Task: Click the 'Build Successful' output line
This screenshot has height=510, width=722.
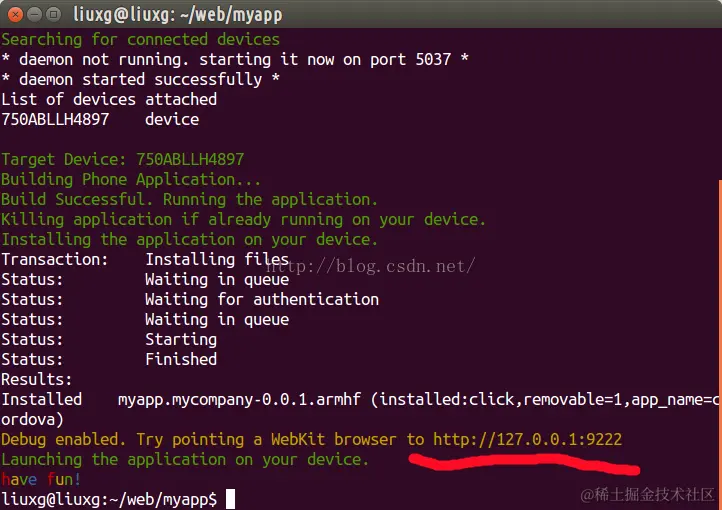Action: tap(189, 200)
